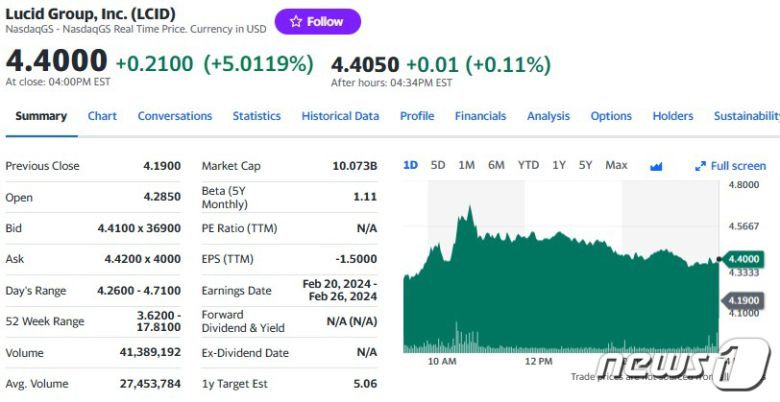Click the 4.1900 previous close marker
The image size is (780, 402).
(744, 300)
